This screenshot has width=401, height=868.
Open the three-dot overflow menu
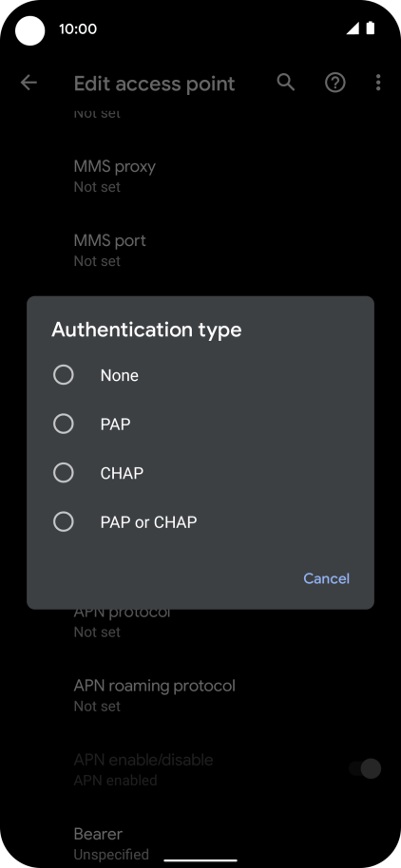point(378,83)
